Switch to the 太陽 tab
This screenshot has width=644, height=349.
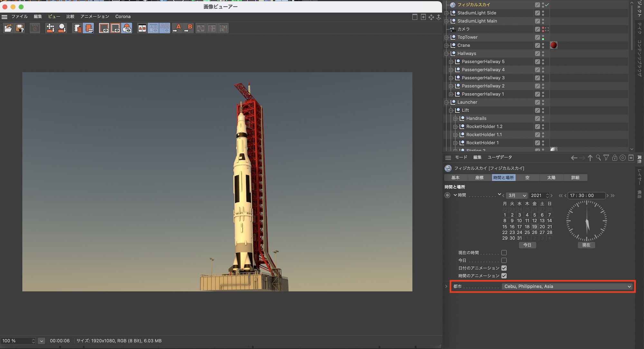pyautogui.click(x=551, y=178)
